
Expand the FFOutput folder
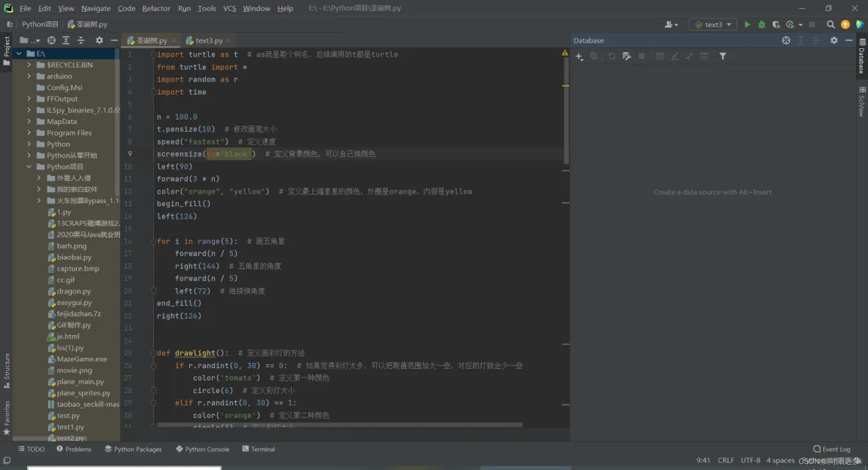pos(29,99)
